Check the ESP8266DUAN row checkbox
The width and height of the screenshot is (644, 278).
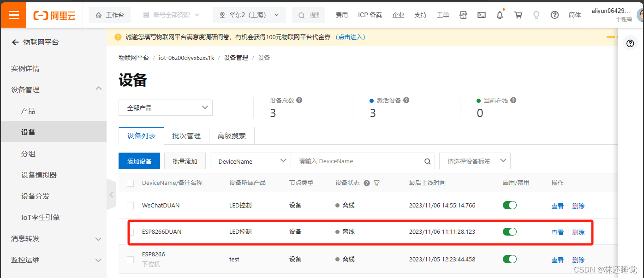[131, 232]
